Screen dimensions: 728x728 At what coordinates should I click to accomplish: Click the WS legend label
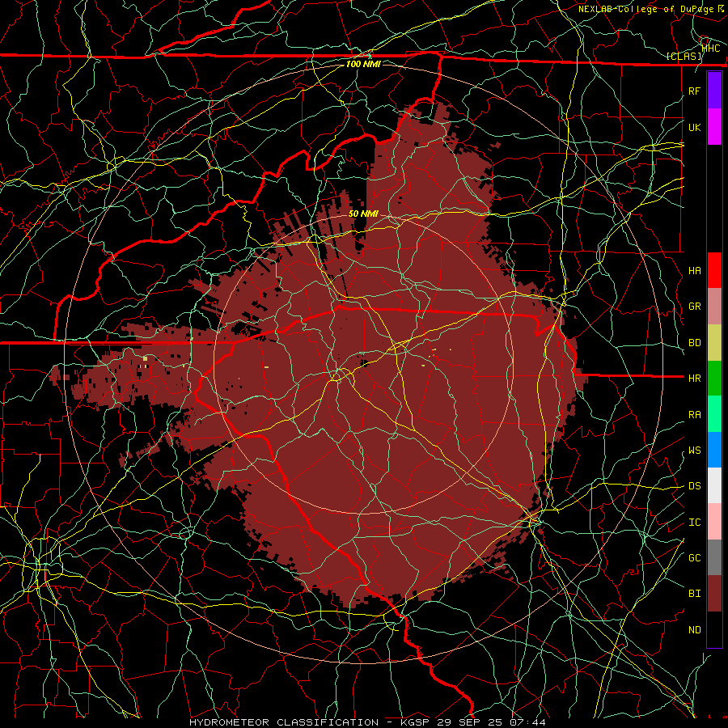click(694, 451)
